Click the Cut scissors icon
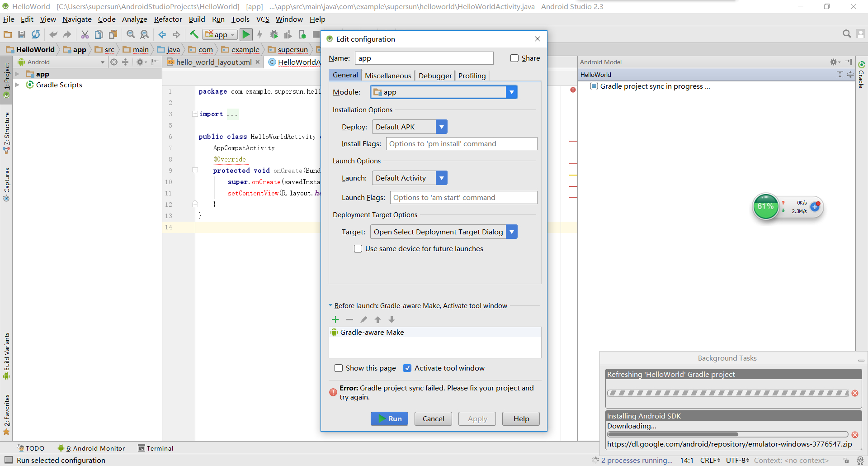Image resolution: width=868 pixels, height=466 pixels. click(85, 34)
